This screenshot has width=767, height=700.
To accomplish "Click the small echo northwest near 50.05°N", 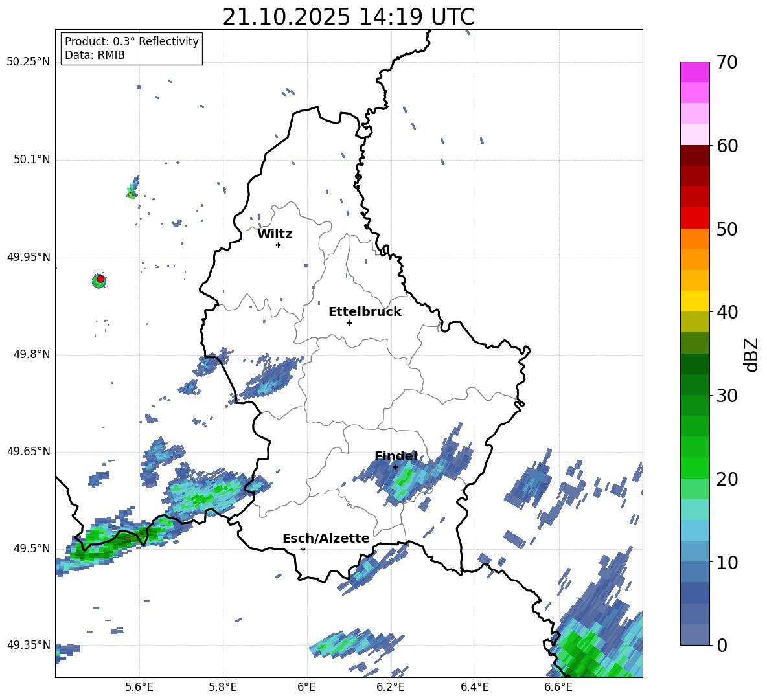I will tap(133, 188).
